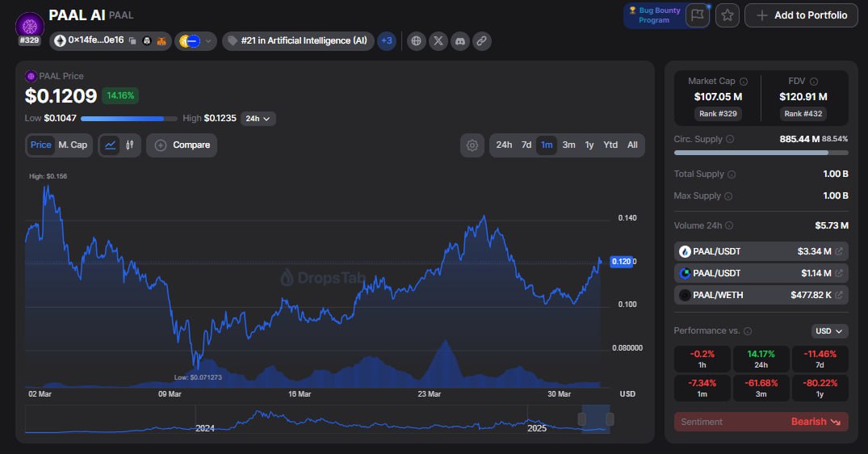
Task: Select the 1m timeframe tab
Action: coord(547,145)
